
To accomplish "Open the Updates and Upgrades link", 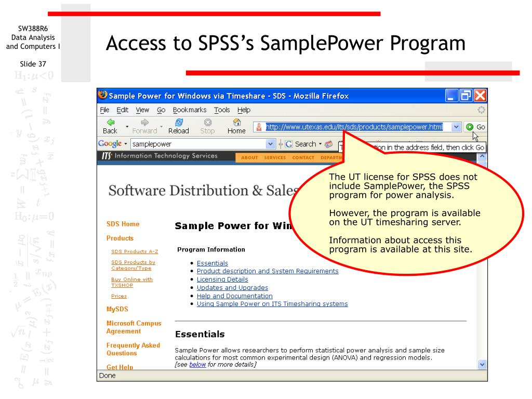I will [232, 288].
